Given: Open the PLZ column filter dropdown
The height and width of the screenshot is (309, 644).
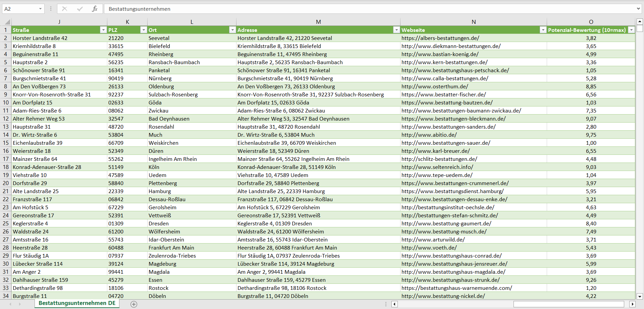Looking at the screenshot, I should [144, 30].
